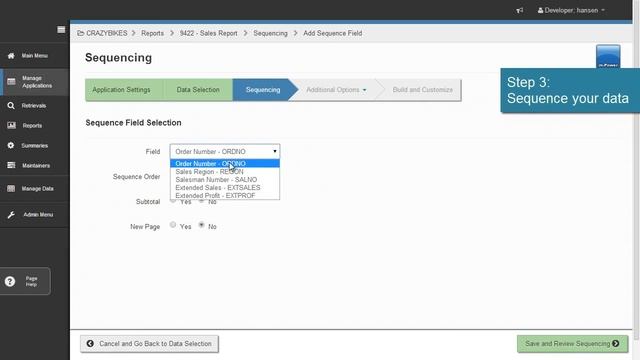This screenshot has height=360, width=640.
Task: Click the Retrievals magnifier icon
Action: (11, 106)
